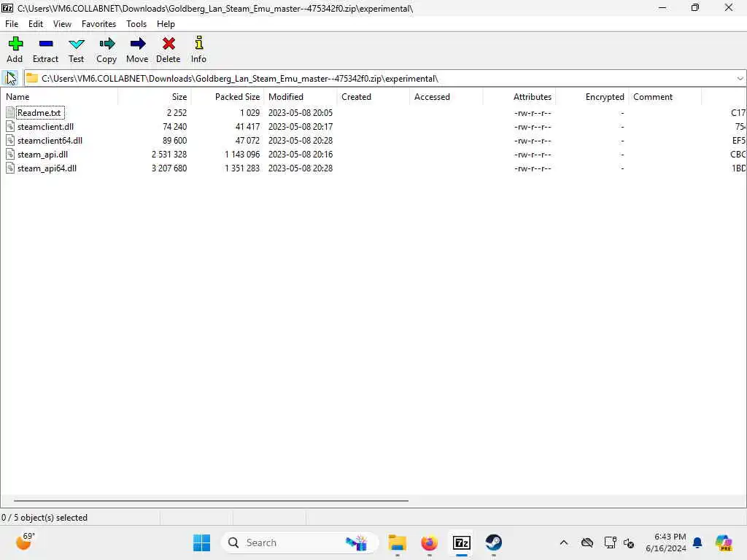Open archive Info toolbar icon
This screenshot has width=747, height=560.
(x=199, y=43)
